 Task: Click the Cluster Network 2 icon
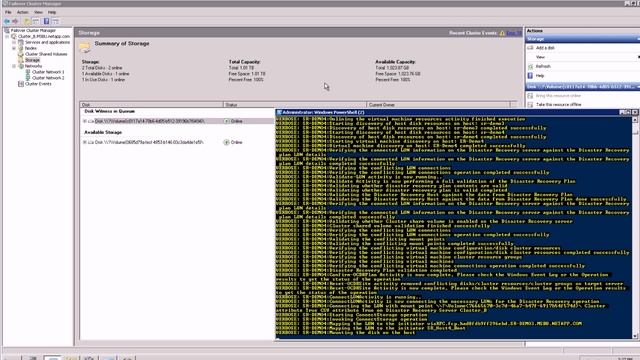28,78
